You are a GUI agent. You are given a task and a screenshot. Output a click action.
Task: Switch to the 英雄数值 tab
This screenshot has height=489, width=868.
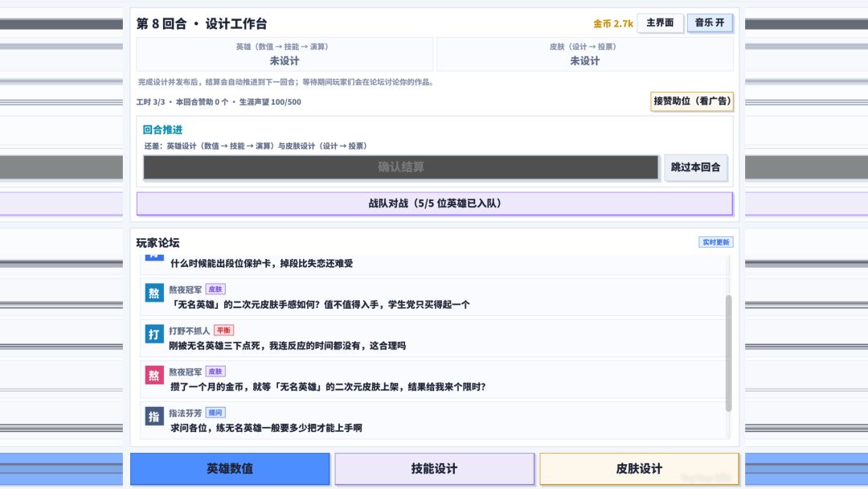pyautogui.click(x=230, y=469)
